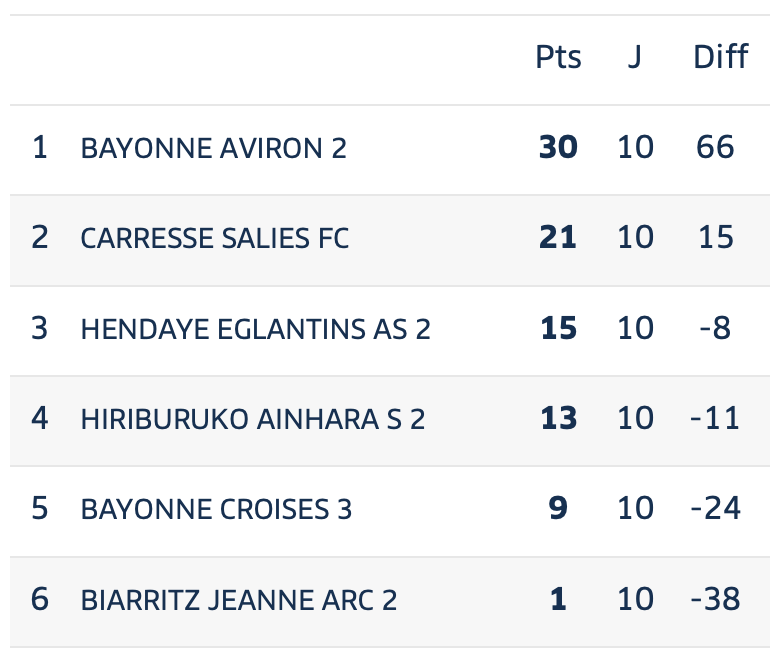Open the CARRESSE SALIES FC team link
The image size is (776, 658).
[215, 238]
